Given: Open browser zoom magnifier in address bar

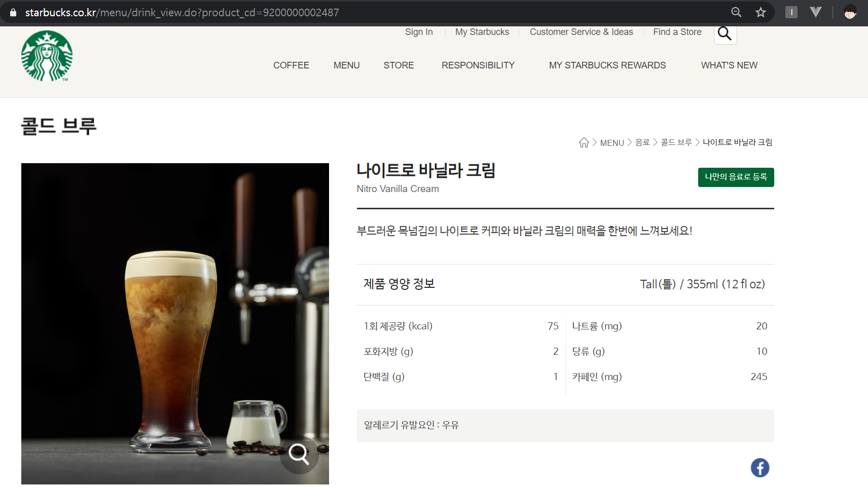Looking at the screenshot, I should pyautogui.click(x=736, y=12).
